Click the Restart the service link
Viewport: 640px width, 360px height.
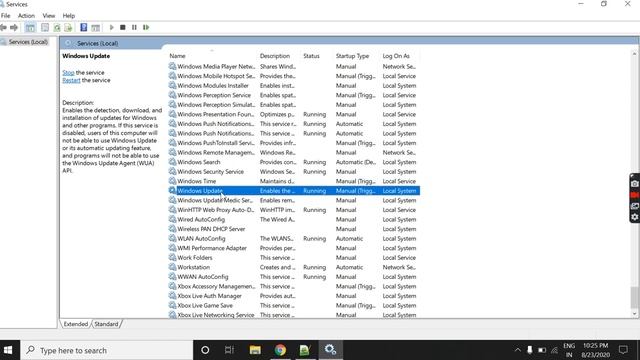point(71,80)
